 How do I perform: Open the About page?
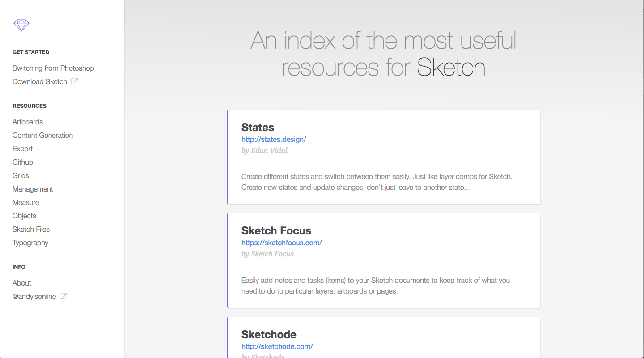tap(21, 283)
